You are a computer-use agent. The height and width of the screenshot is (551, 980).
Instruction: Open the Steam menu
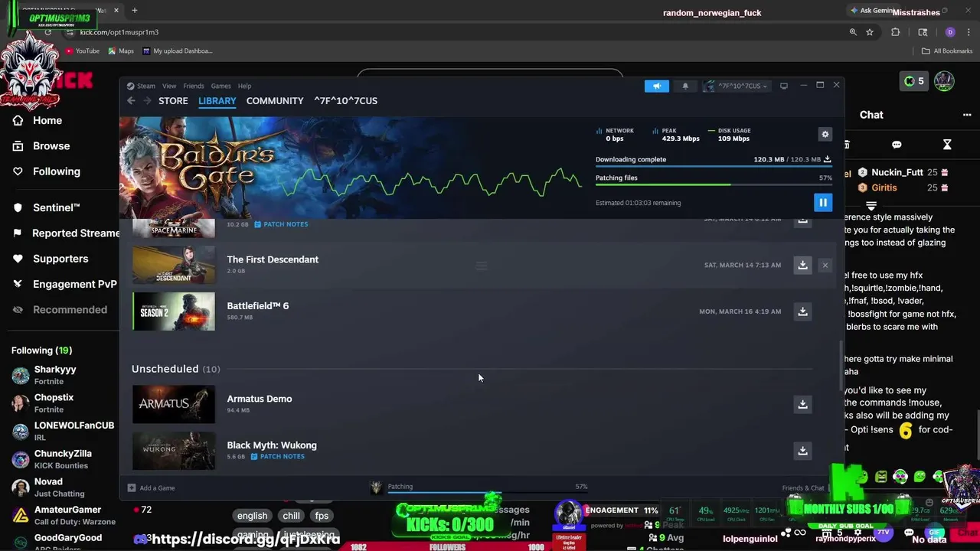coord(141,86)
